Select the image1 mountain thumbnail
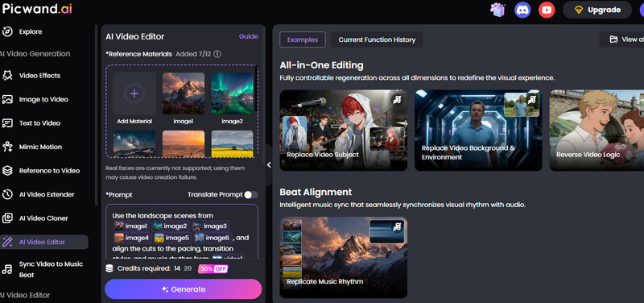The image size is (644, 303). pyautogui.click(x=184, y=93)
